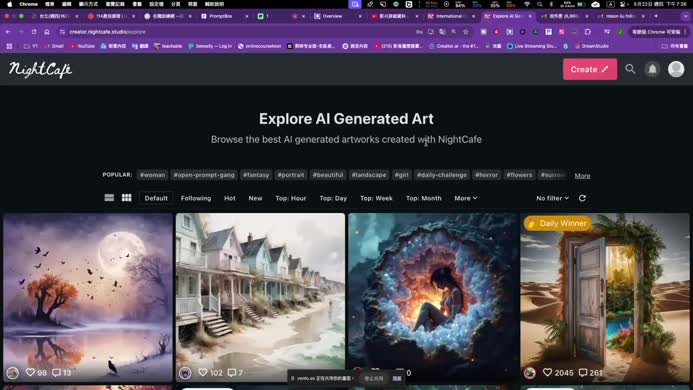Open the Live Streaming bookmark
Screen dimensions: 693x390
(532, 46)
